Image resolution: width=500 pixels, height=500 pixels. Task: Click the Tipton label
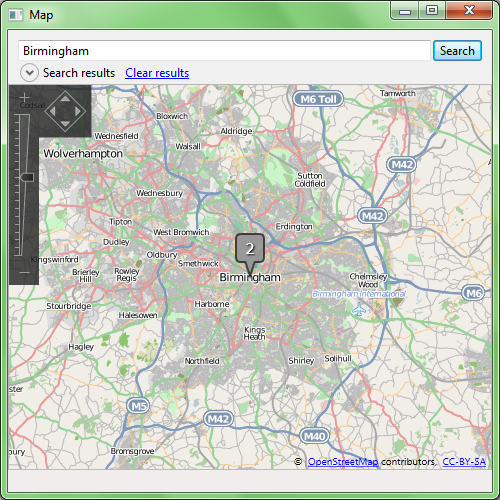click(121, 222)
